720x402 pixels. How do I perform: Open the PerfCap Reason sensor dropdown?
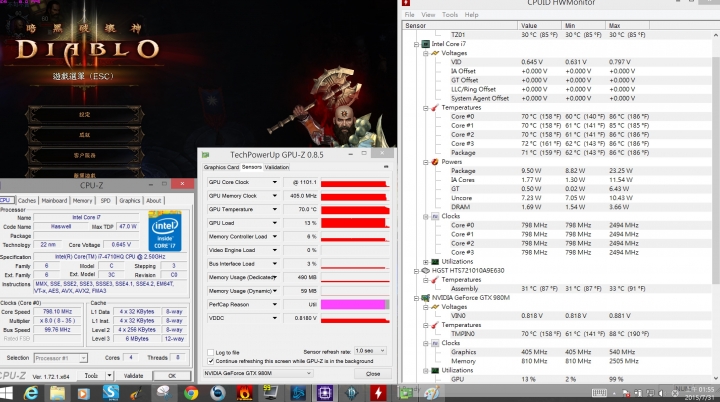[x=275, y=305]
